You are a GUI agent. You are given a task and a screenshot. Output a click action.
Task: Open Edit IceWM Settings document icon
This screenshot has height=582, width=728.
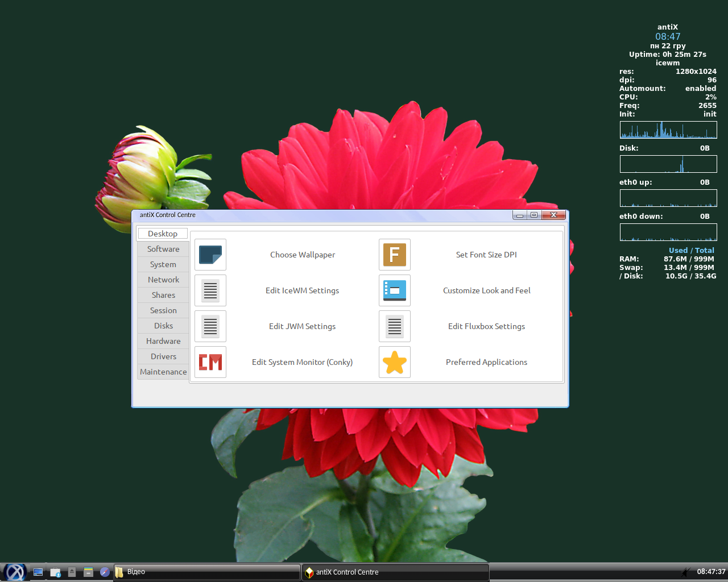(x=210, y=290)
